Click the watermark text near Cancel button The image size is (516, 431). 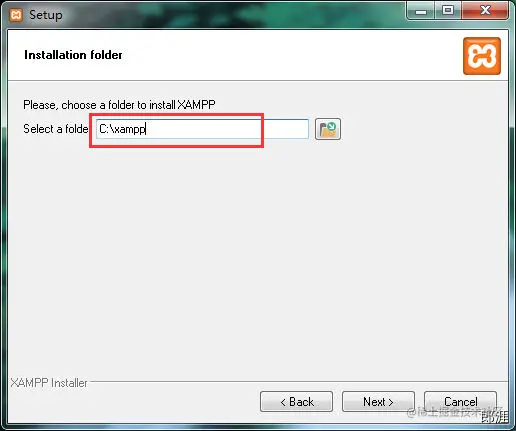[x=457, y=413]
